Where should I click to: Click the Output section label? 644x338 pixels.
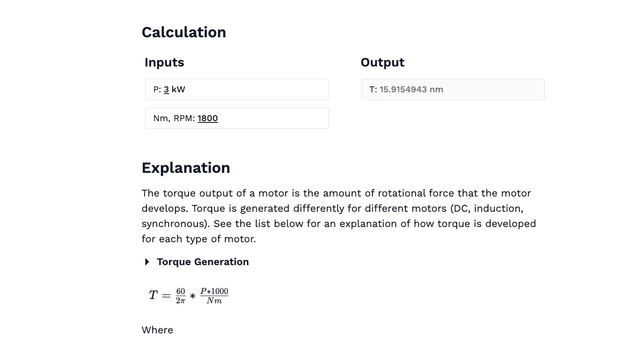point(383,62)
